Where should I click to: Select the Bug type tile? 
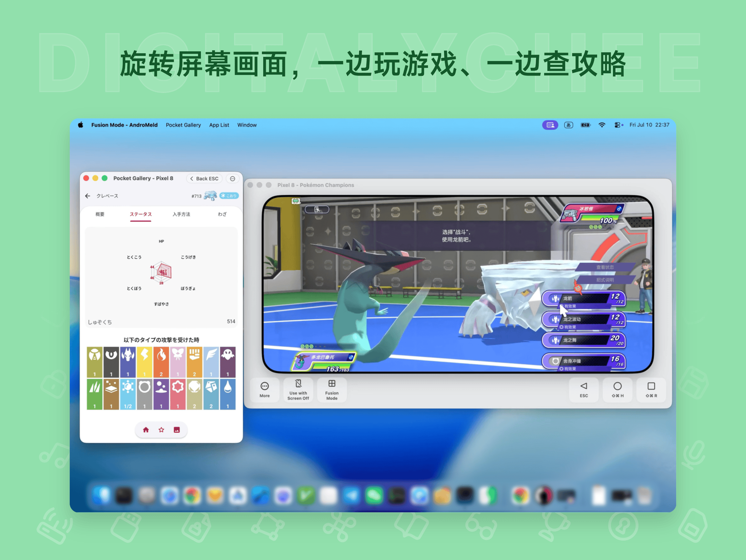(x=94, y=362)
